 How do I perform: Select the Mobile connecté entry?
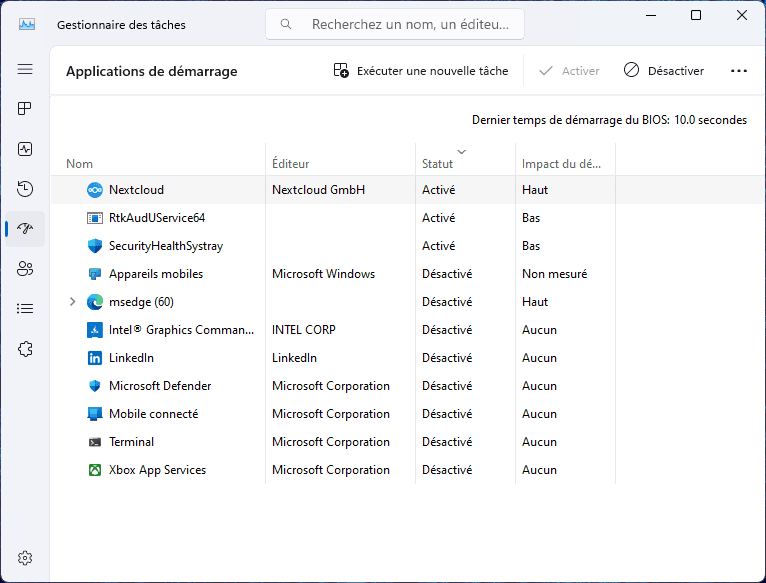(x=153, y=414)
